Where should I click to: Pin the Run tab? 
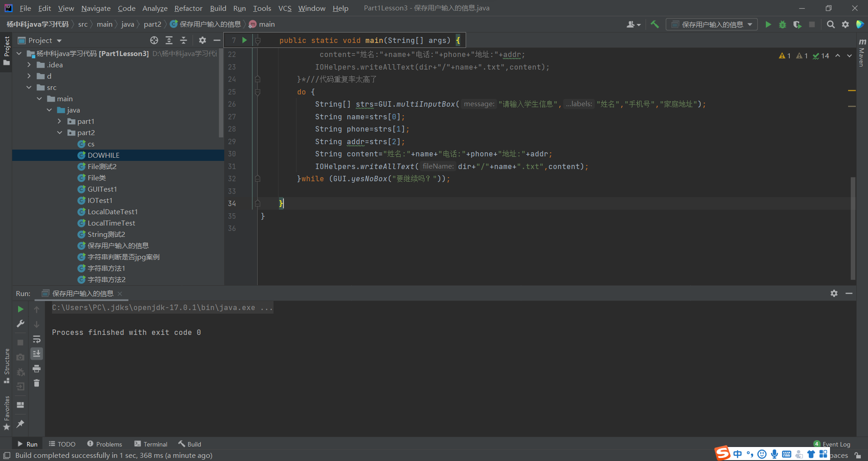pyautogui.click(x=20, y=423)
